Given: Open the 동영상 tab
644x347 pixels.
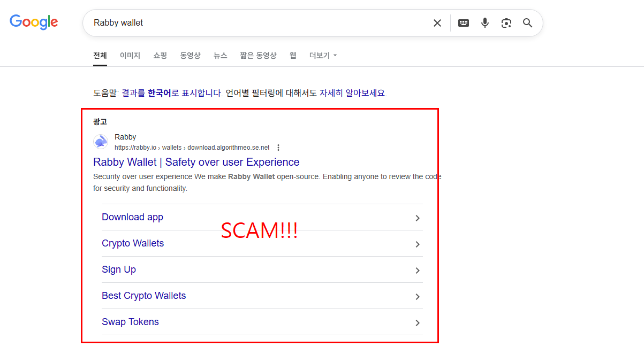Looking at the screenshot, I should (x=190, y=56).
